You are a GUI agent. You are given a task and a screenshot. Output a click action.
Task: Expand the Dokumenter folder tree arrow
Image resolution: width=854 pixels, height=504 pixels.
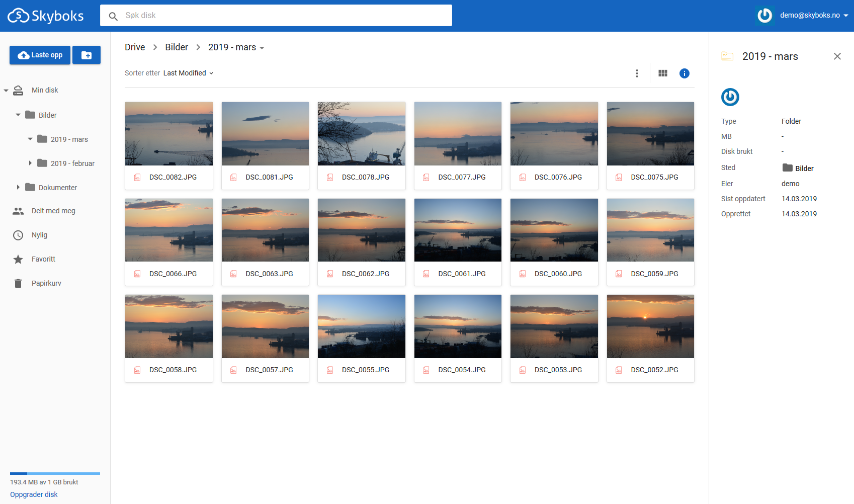click(x=18, y=187)
